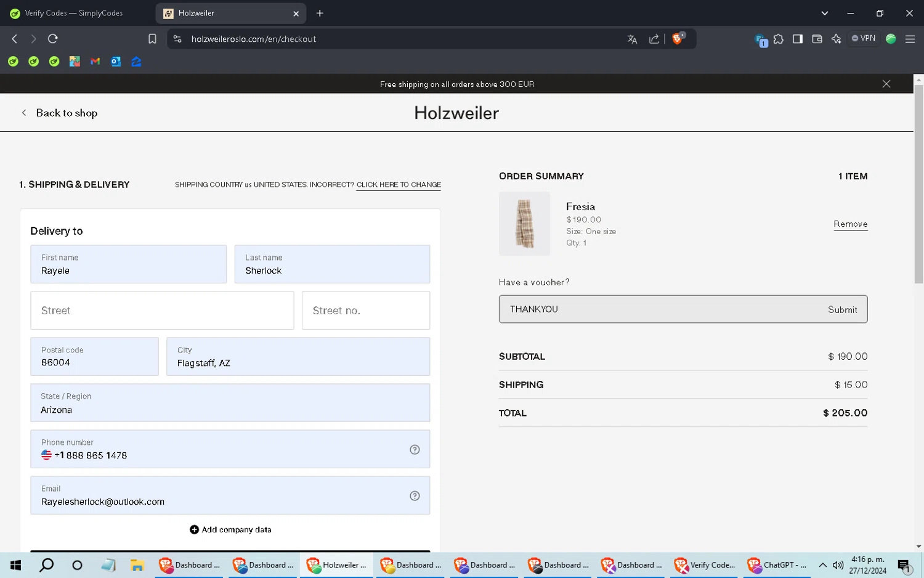Viewport: 924px width, 578px height.
Task: Open File Explorer from taskbar
Action: pyautogui.click(x=137, y=565)
